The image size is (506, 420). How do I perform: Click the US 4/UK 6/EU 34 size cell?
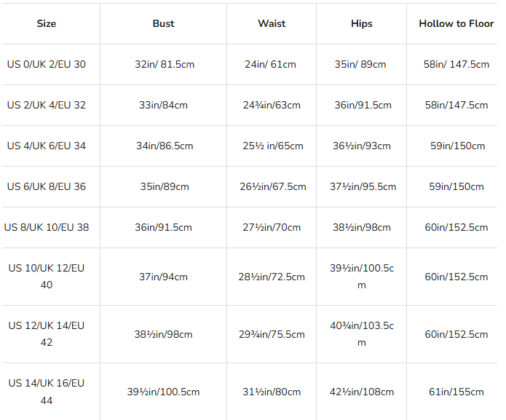tap(47, 146)
